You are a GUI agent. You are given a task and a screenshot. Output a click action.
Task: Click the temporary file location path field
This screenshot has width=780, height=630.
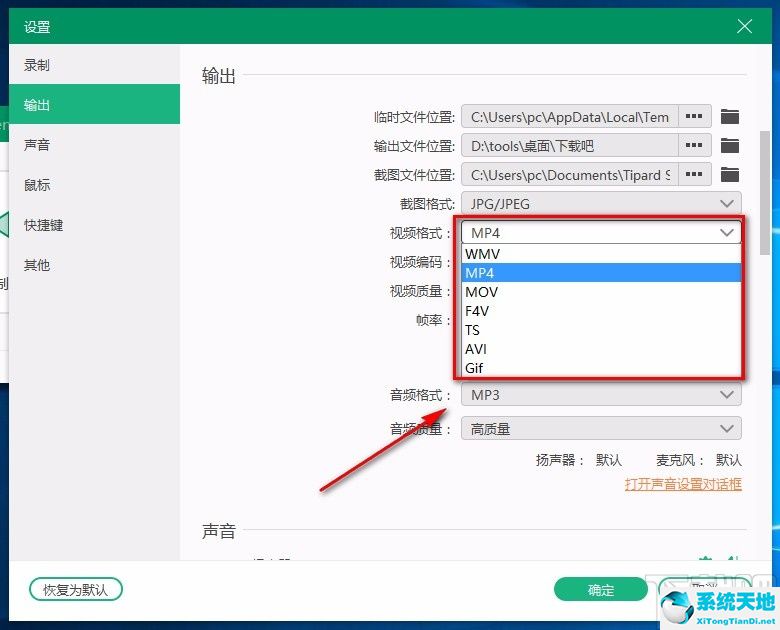[x=570, y=116]
